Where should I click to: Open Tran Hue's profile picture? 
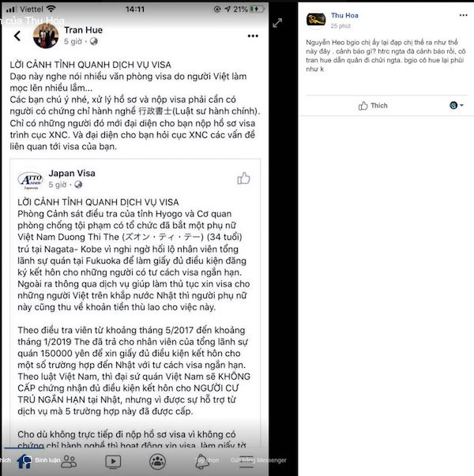tap(46, 36)
